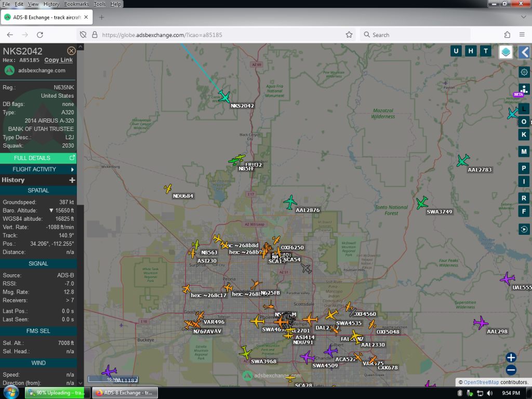Image resolution: width=532 pixels, height=399 pixels.
Task: Toggle the R map button
Action: click(x=524, y=198)
